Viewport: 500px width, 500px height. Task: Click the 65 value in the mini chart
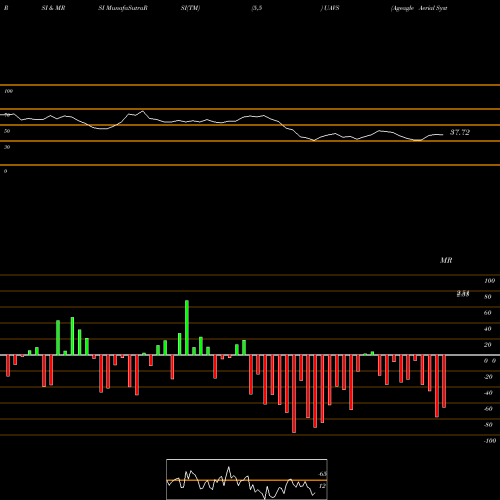(322, 474)
